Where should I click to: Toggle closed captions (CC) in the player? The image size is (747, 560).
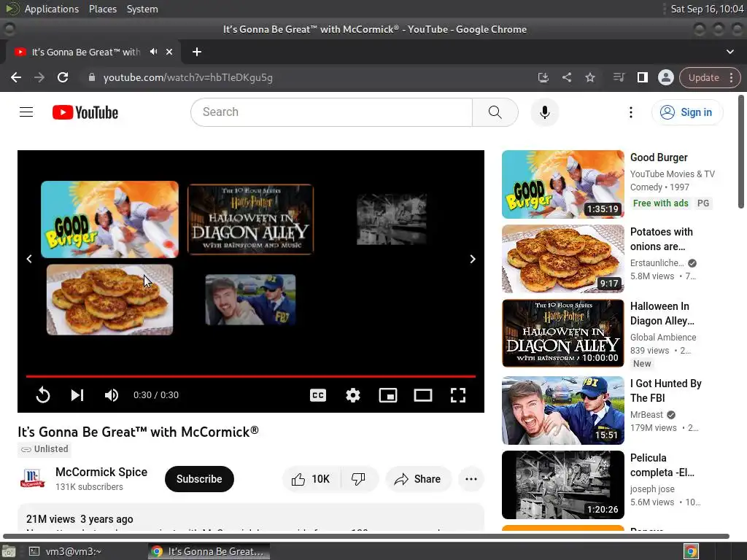(318, 394)
